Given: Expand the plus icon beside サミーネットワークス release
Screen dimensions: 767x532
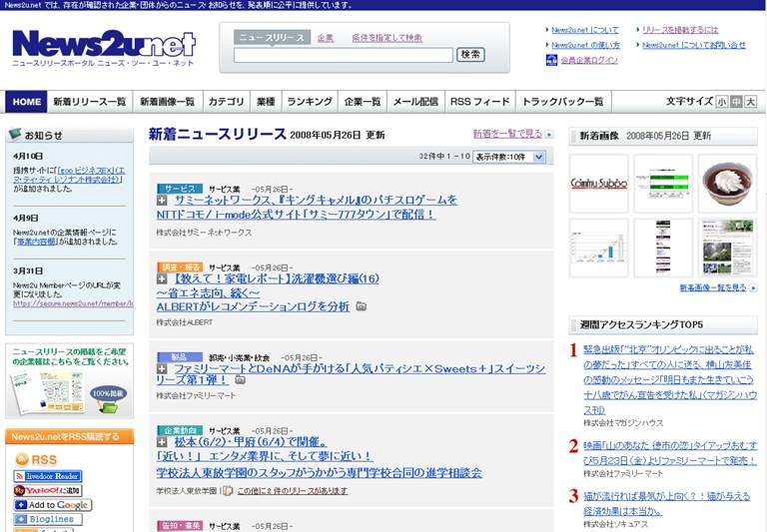Looking at the screenshot, I should [x=162, y=200].
